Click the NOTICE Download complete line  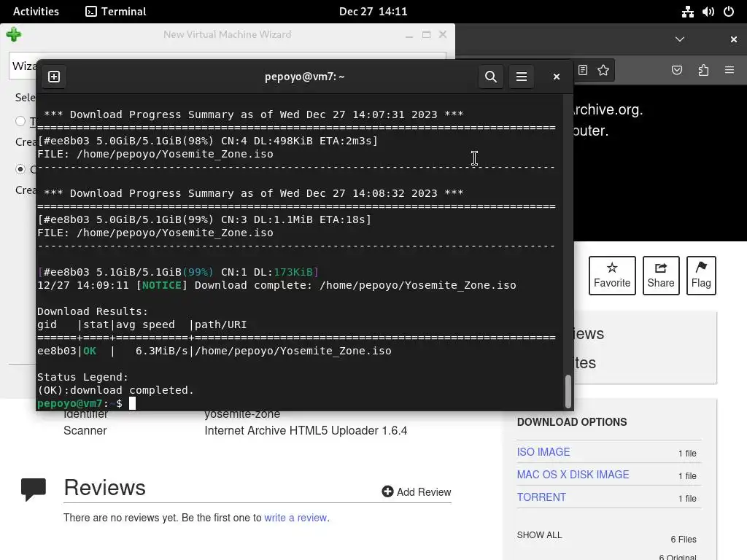click(276, 285)
